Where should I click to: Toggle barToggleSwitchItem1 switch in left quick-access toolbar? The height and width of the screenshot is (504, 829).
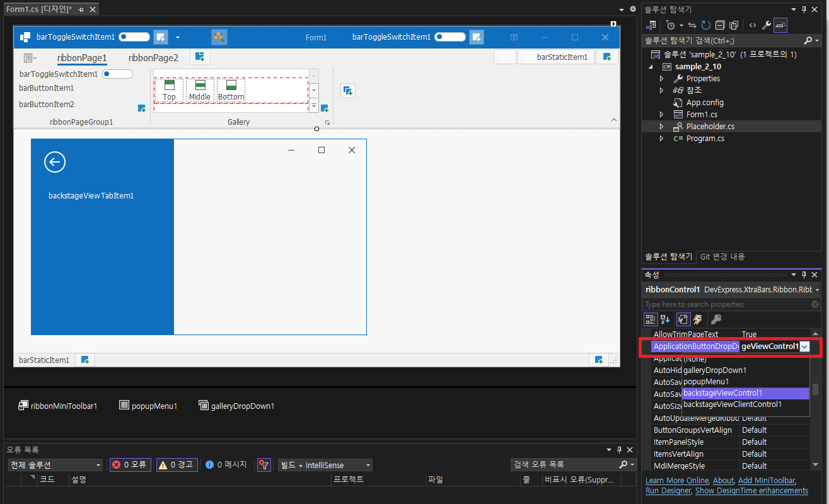click(x=134, y=37)
